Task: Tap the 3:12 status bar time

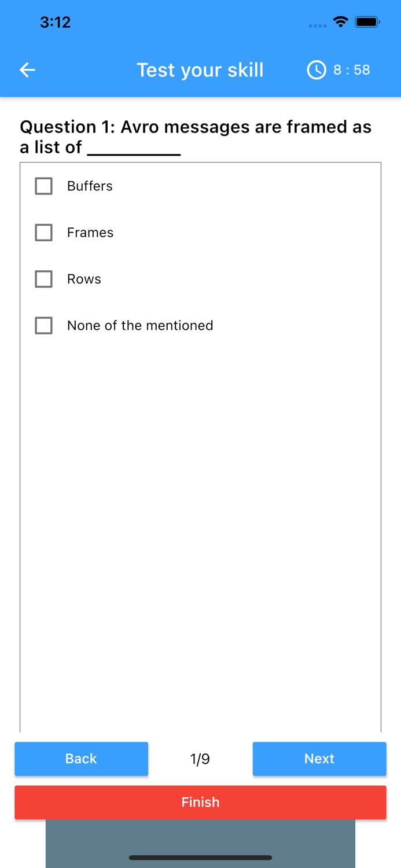Action: coord(56,23)
